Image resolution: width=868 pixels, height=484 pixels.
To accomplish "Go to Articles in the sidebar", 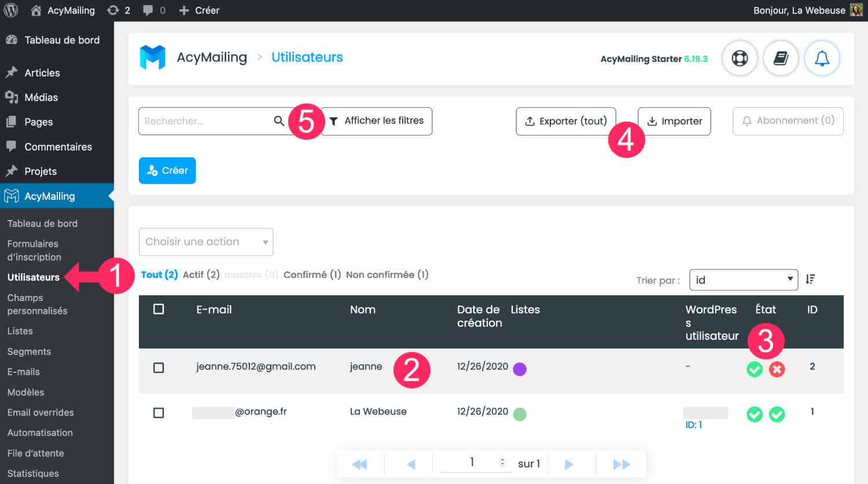I will 57,72.
